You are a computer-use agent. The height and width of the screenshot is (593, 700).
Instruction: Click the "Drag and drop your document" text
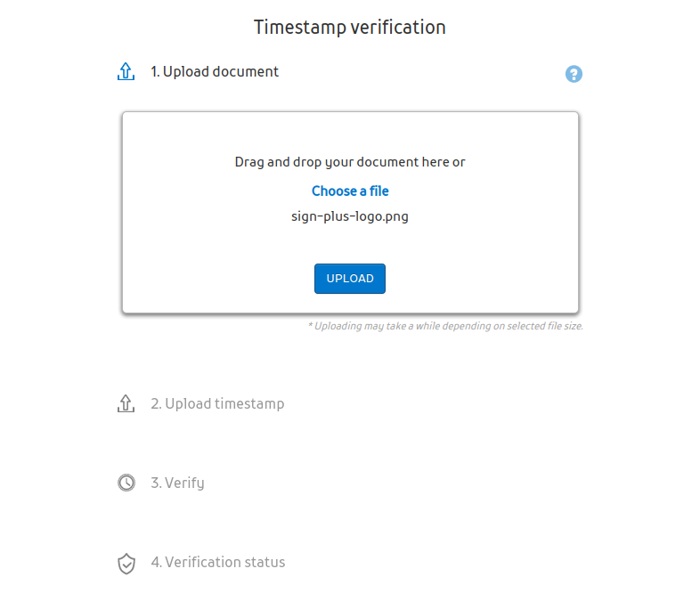click(x=350, y=162)
